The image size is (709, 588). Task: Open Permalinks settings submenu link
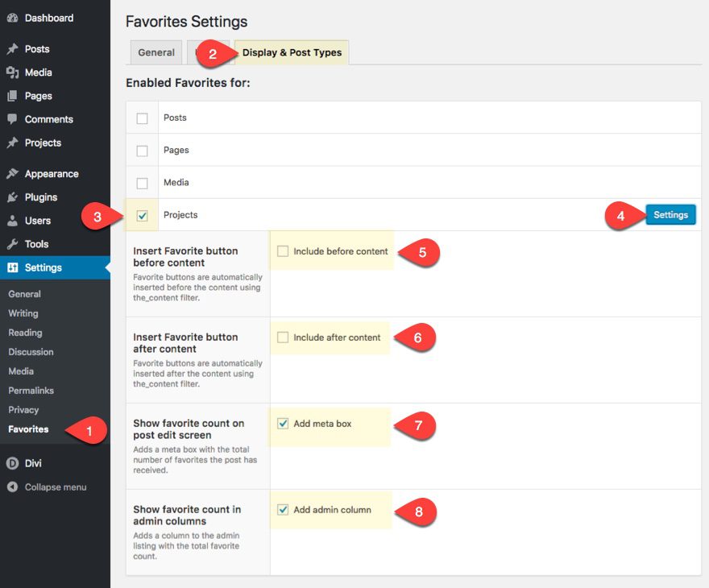pos(31,391)
